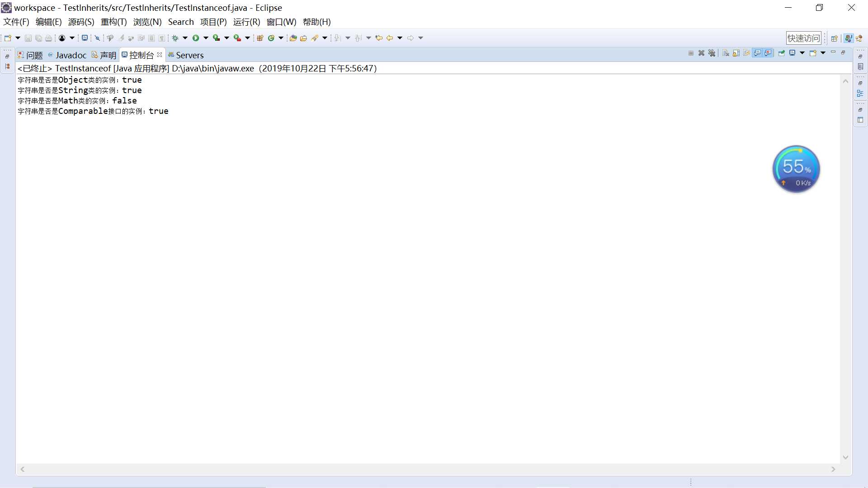This screenshot has width=868, height=488.
Task: Click the Print toolbar icon
Action: tap(49, 38)
